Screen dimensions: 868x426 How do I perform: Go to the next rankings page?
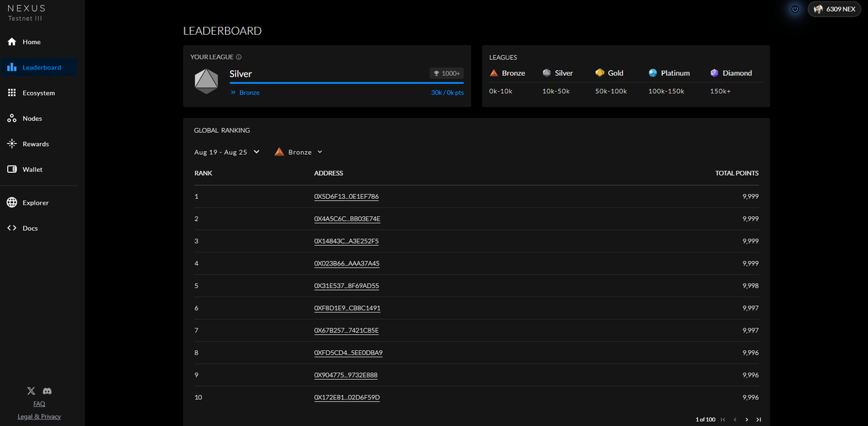(x=746, y=419)
